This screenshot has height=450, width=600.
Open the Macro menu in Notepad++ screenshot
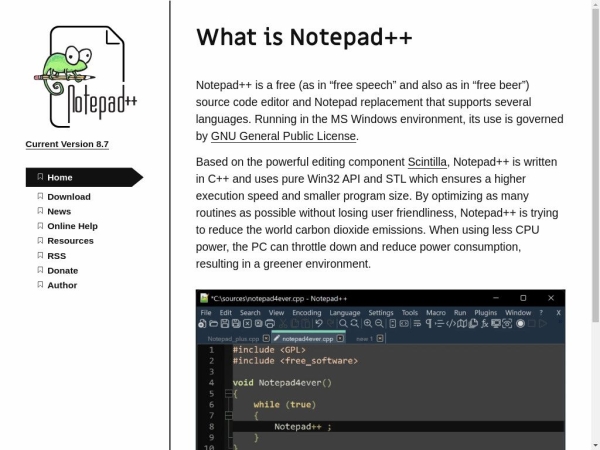click(436, 313)
